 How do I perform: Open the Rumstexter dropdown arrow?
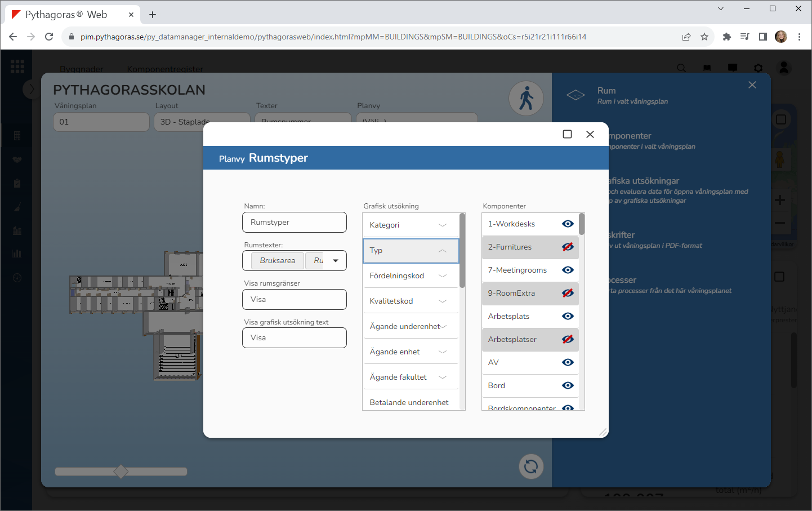click(336, 261)
